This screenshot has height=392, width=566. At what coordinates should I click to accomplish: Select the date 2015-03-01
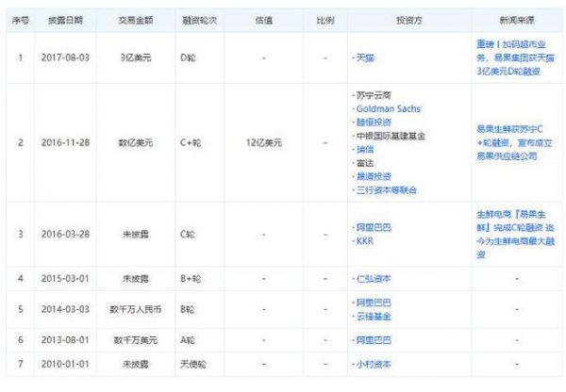(65, 279)
